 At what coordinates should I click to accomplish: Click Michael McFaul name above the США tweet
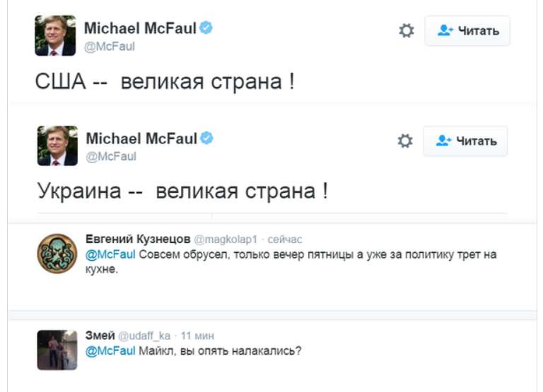[x=141, y=28]
